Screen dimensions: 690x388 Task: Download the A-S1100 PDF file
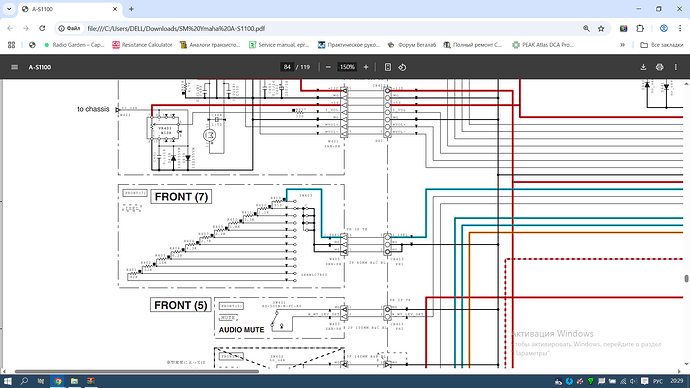(643, 67)
